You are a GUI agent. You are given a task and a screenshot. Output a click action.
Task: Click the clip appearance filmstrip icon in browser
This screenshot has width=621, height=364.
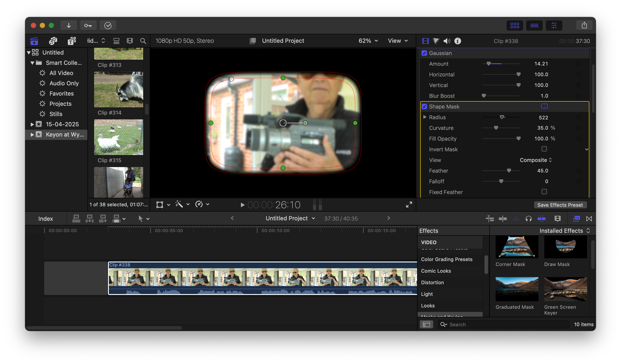[130, 41]
